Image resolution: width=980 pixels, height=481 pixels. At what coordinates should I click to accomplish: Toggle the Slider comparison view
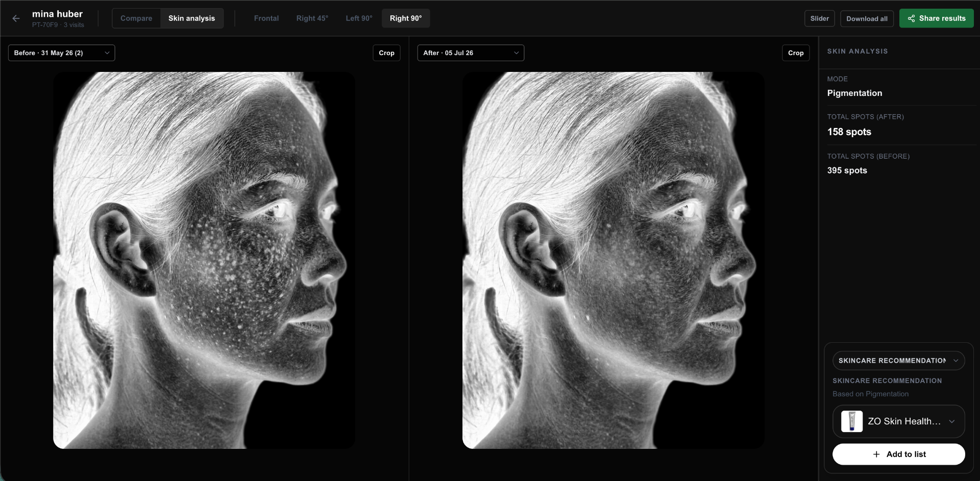click(819, 18)
